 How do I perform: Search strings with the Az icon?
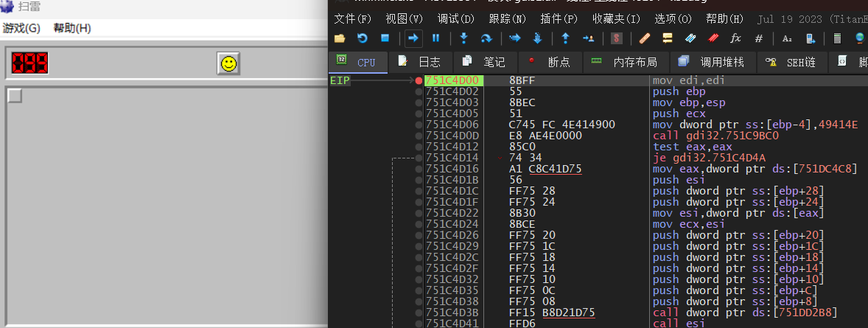pos(787,38)
